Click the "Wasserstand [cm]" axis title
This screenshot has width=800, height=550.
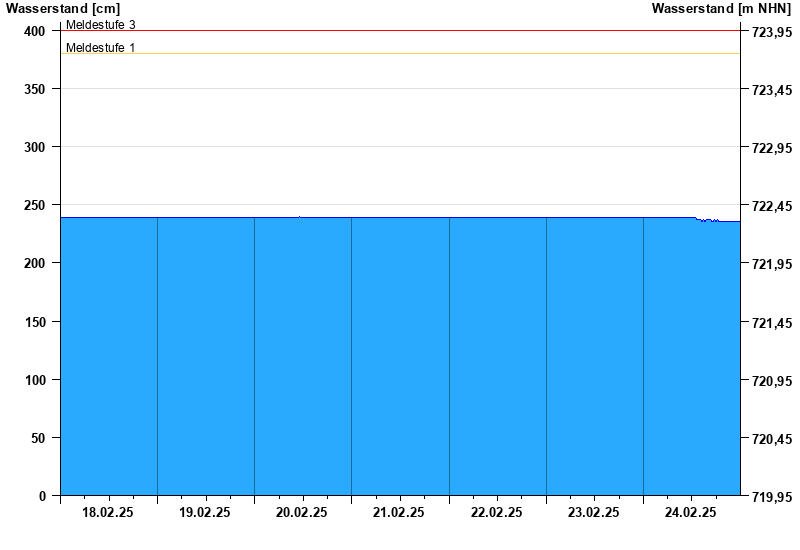tap(62, 8)
